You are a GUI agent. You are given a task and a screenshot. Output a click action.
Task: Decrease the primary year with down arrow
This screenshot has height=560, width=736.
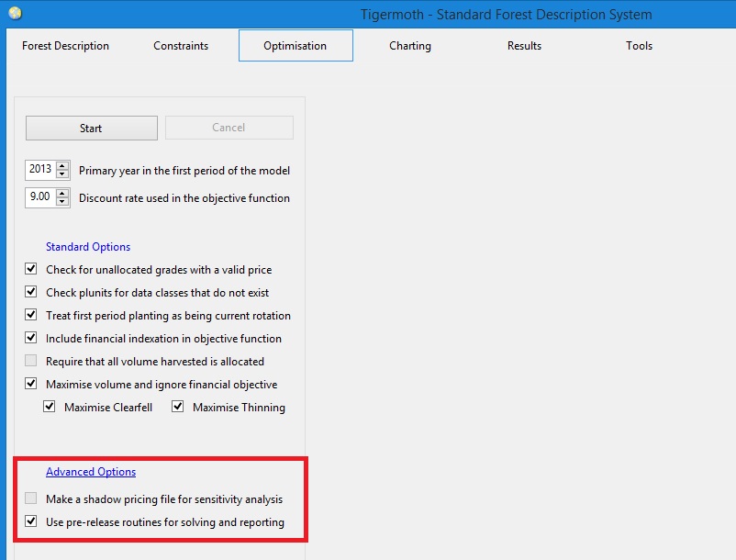[62, 174]
